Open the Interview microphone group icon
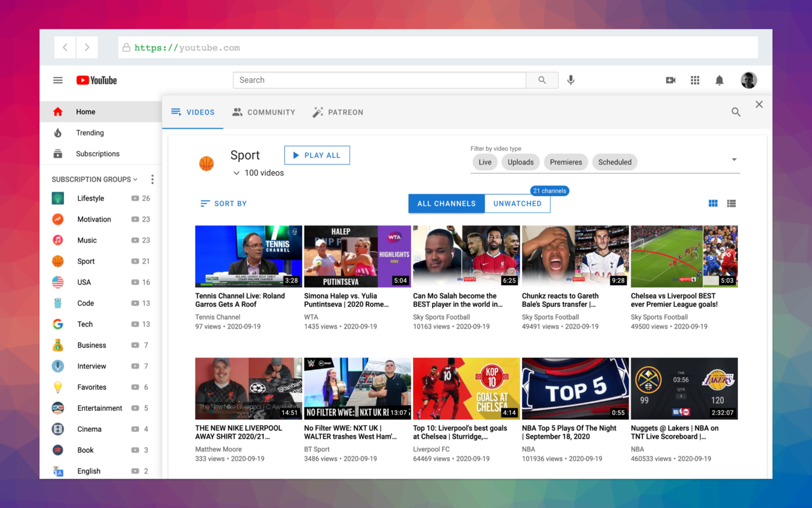This screenshot has height=508, width=812. pos(58,366)
